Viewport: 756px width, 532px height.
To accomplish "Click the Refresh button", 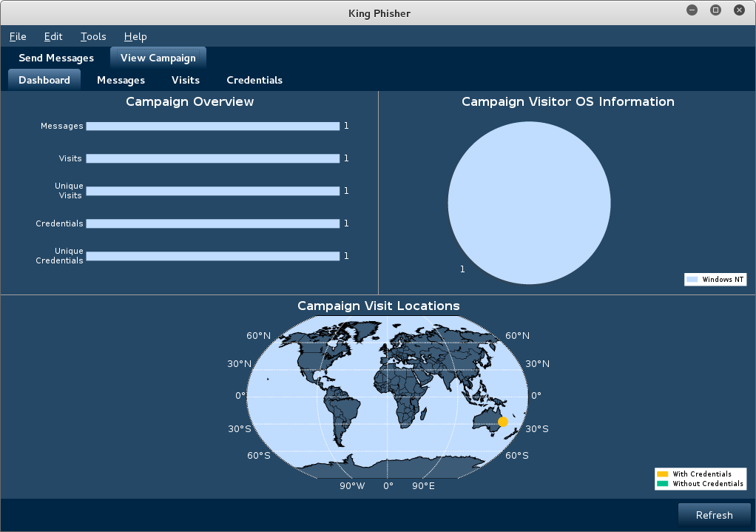I will click(x=714, y=515).
